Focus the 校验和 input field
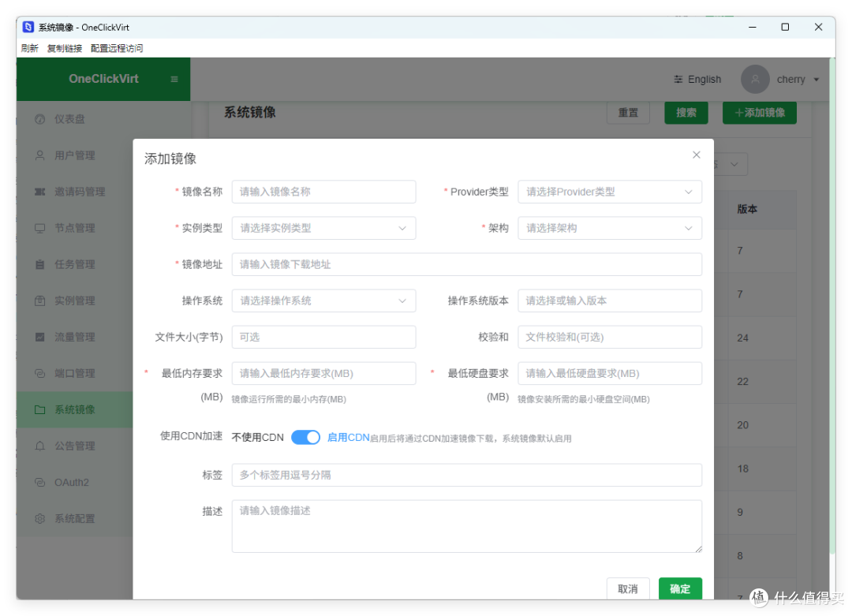Screen dimensions: 852x616 [610, 337]
